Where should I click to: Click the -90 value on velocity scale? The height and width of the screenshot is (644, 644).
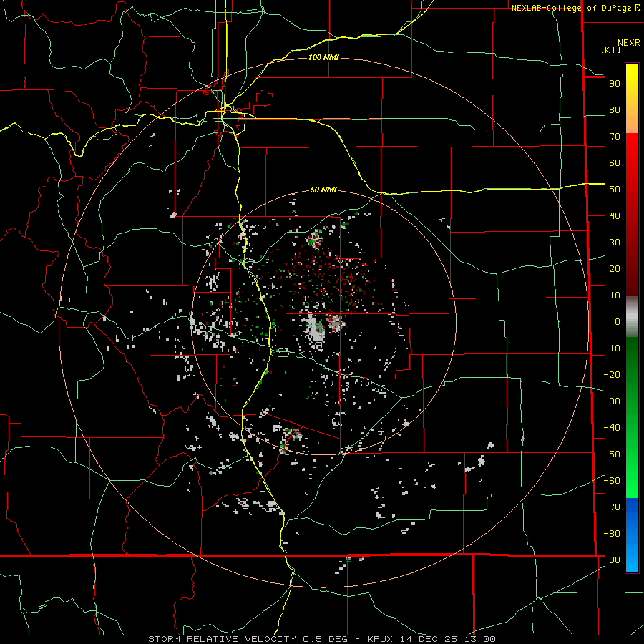[612, 560]
